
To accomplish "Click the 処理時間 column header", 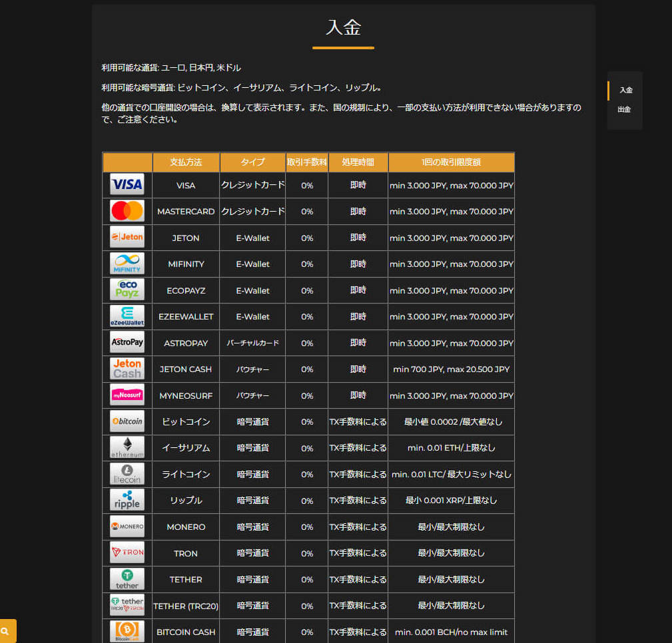I will pos(358,162).
